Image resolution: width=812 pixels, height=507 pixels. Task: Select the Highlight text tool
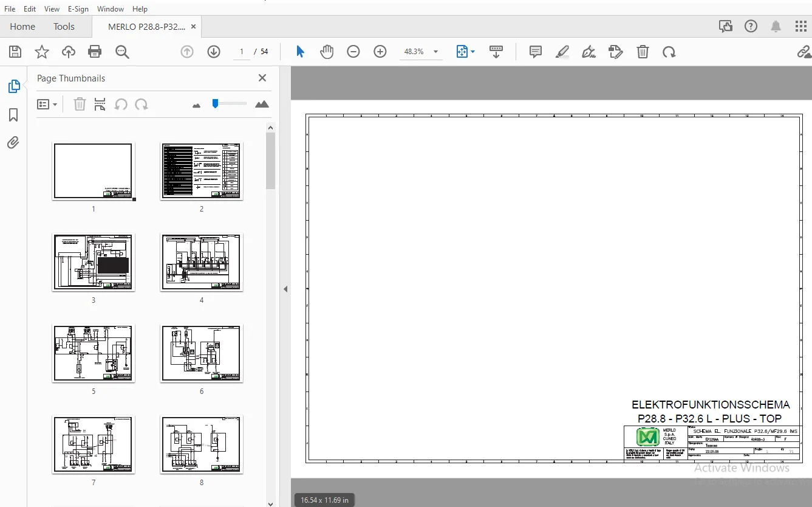(562, 52)
